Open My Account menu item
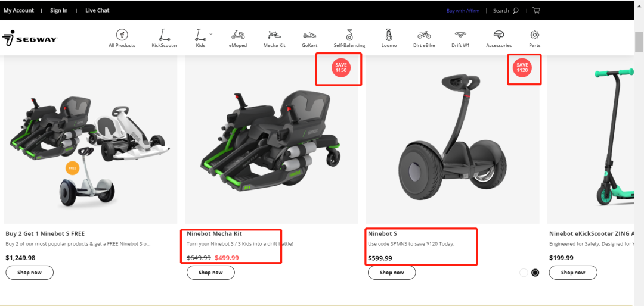 pos(18,10)
